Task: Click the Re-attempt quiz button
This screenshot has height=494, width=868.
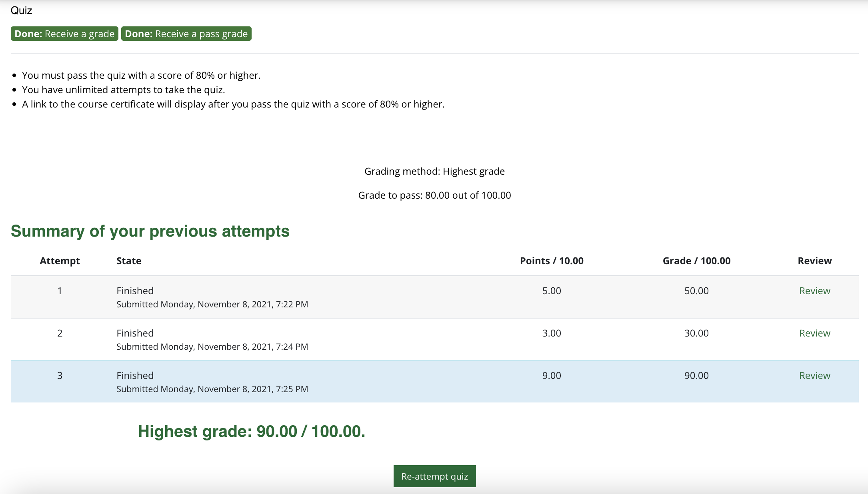Action: pyautogui.click(x=434, y=476)
